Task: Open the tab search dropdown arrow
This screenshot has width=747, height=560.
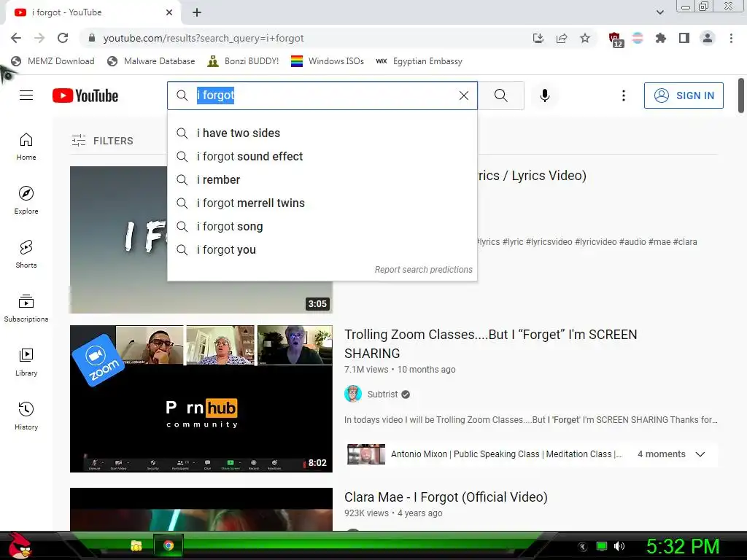Action: 659,12
